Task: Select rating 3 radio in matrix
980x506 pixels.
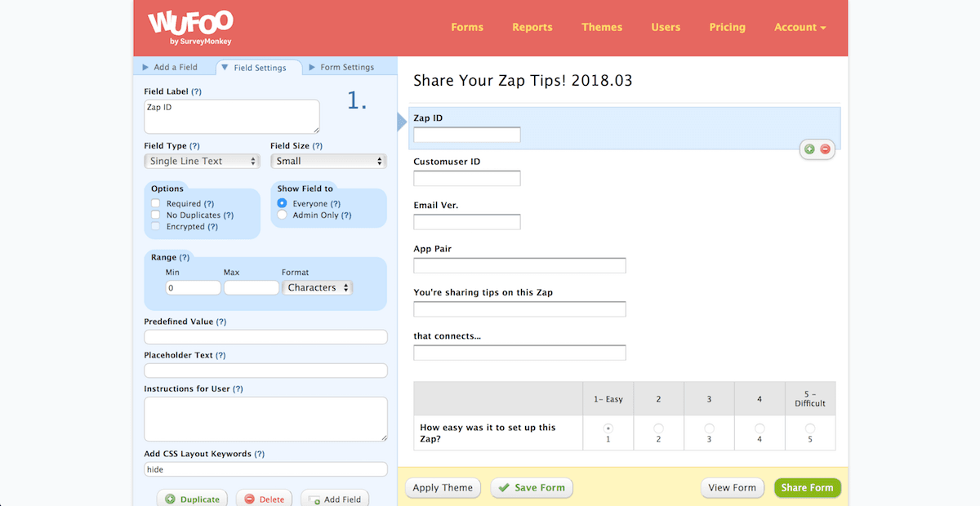Action: pyautogui.click(x=709, y=428)
